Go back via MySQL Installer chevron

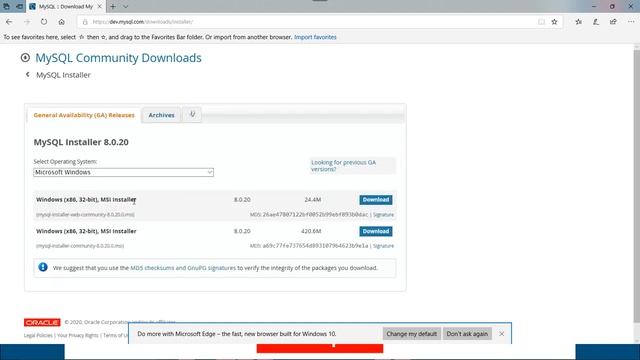point(27,74)
